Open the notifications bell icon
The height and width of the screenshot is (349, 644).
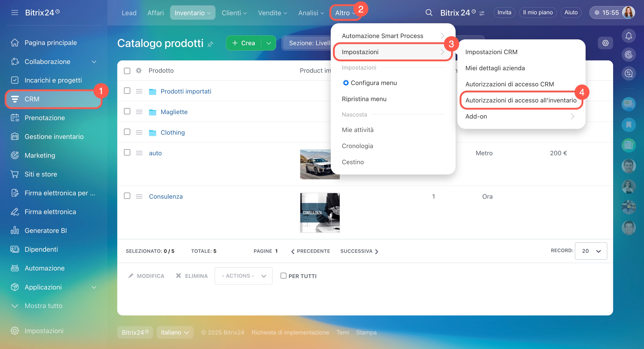pos(629,36)
